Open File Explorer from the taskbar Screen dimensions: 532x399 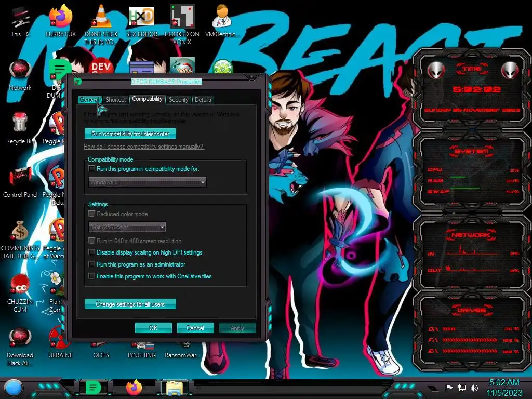pyautogui.click(x=175, y=388)
